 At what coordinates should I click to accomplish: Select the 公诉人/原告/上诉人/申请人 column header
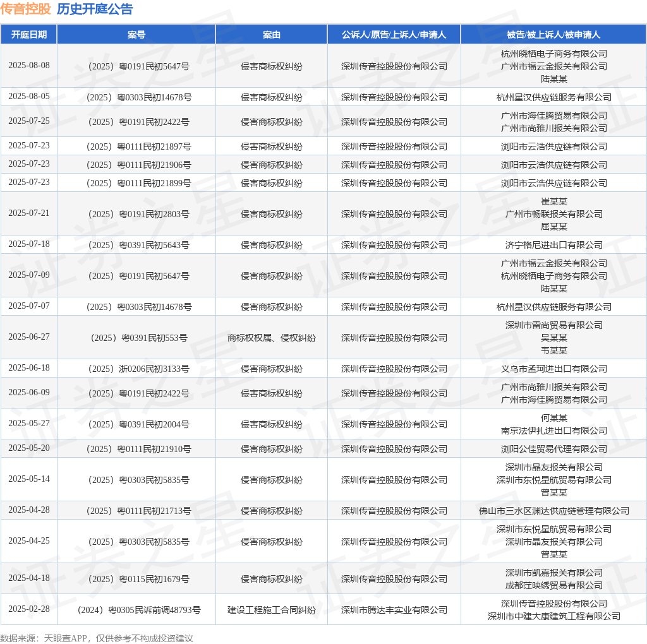pyautogui.click(x=394, y=35)
